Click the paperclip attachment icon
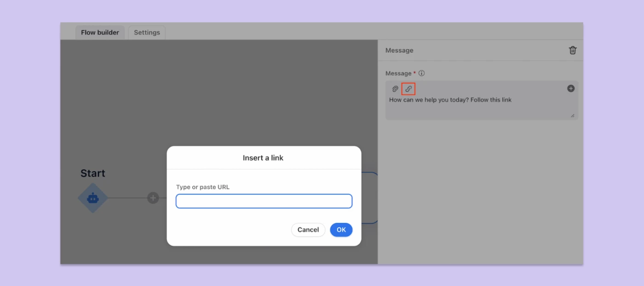 pyautogui.click(x=395, y=89)
